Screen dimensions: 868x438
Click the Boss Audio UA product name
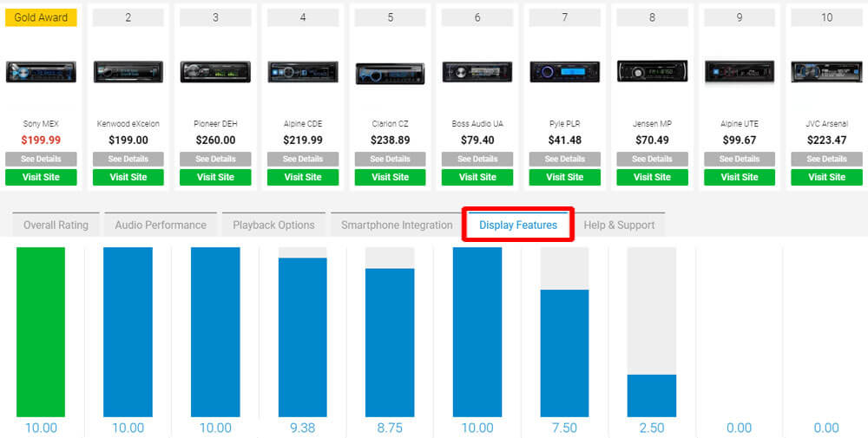tap(477, 124)
